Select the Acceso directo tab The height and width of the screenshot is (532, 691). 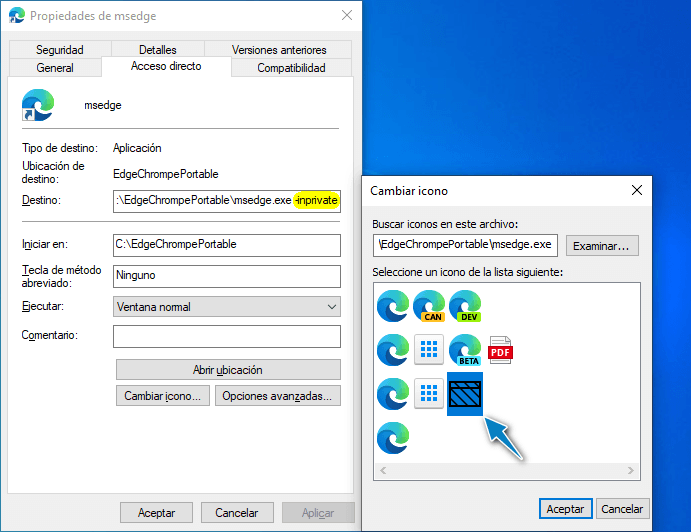click(166, 66)
